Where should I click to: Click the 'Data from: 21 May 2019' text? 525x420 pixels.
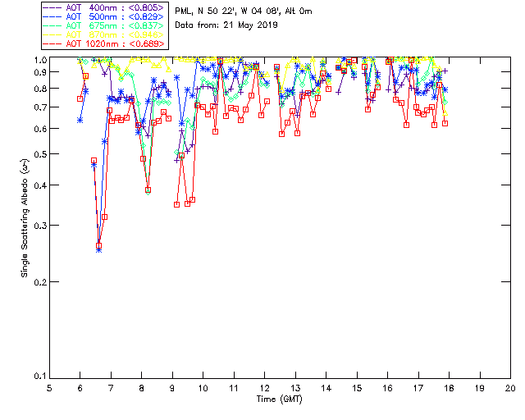click(x=226, y=25)
